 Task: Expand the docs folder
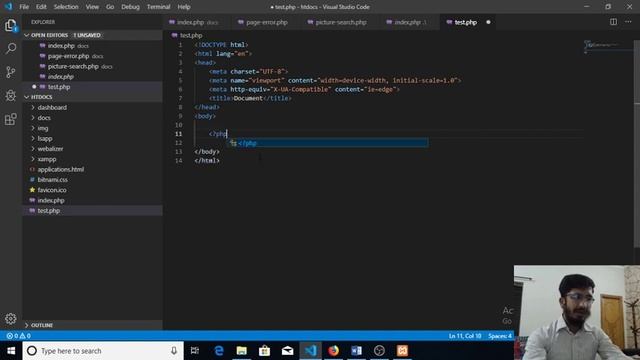(44, 118)
